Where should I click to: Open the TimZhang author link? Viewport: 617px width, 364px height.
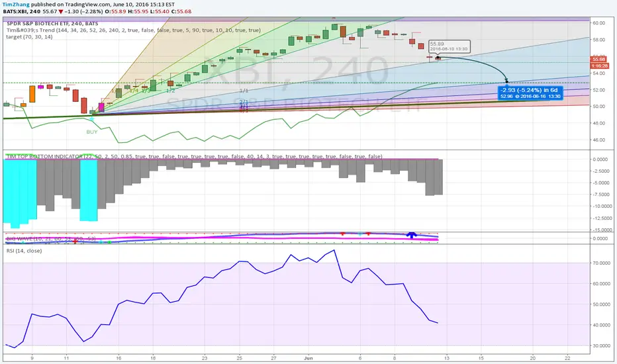16,5
